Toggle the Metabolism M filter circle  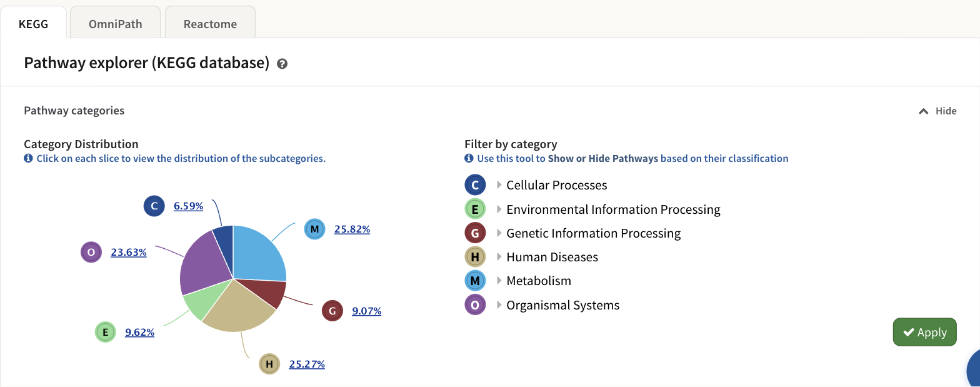coord(475,281)
